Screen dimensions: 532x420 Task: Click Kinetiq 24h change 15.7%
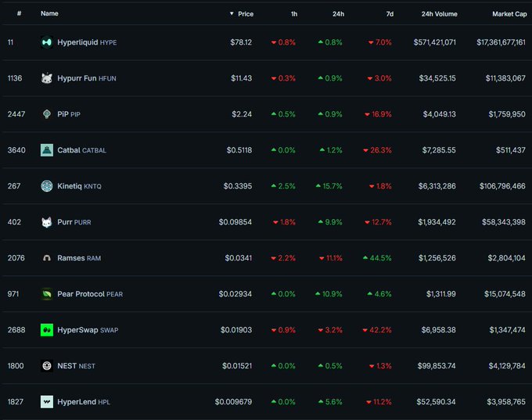point(329,186)
